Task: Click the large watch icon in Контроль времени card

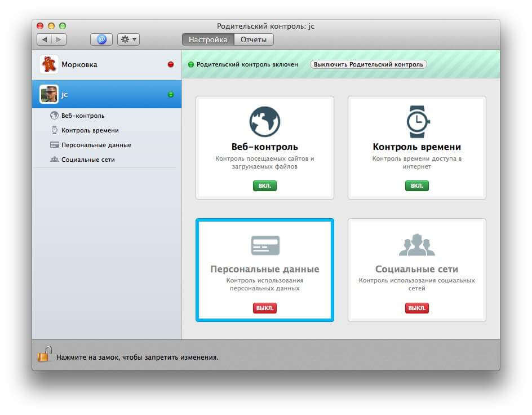Action: pyautogui.click(x=418, y=121)
